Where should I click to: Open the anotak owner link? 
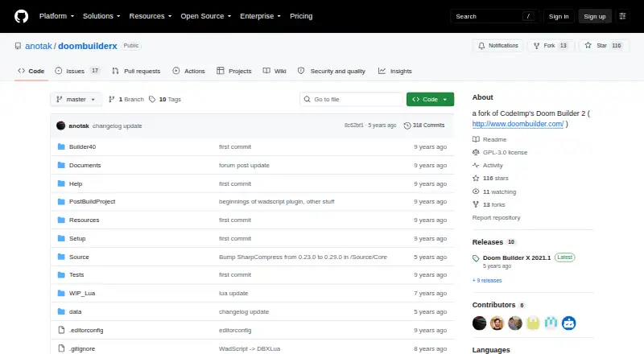(x=39, y=46)
